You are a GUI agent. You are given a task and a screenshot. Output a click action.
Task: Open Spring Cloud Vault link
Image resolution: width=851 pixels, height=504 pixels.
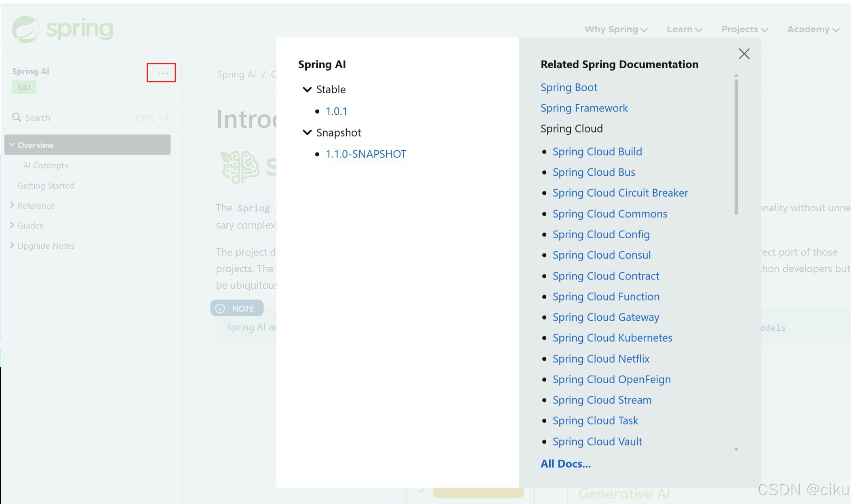point(597,441)
